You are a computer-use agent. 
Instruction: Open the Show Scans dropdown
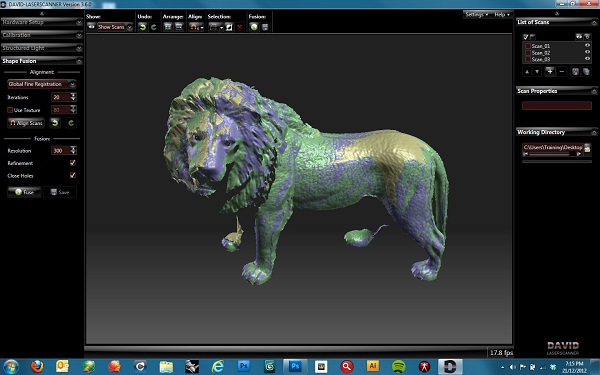(x=115, y=27)
